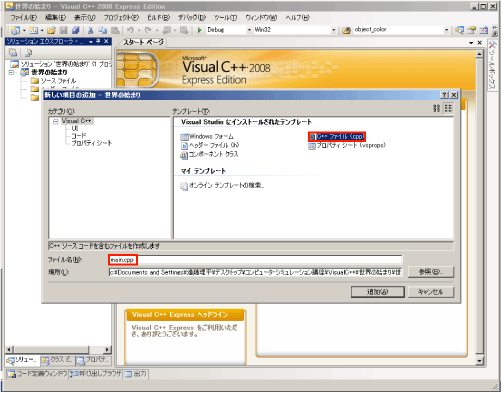The height and width of the screenshot is (393, 501).
Task: Select the プロパティ シート category in tree
Action: click(x=92, y=143)
